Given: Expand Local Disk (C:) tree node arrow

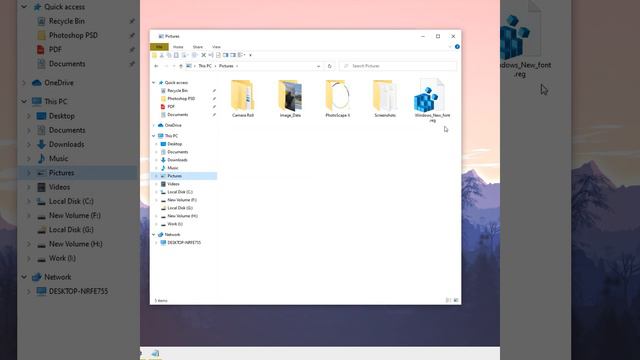Looking at the screenshot, I should coord(156,192).
